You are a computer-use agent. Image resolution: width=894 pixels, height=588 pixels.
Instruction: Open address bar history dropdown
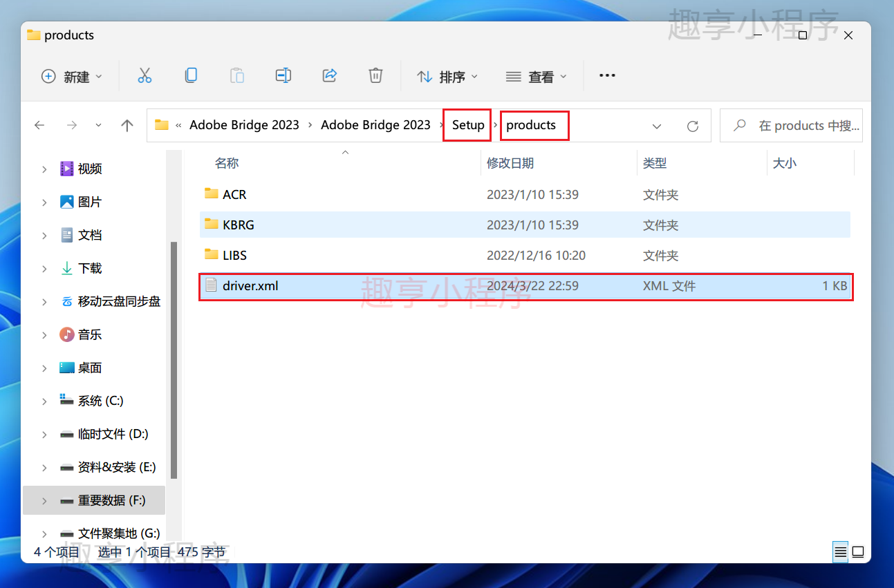pos(657,126)
